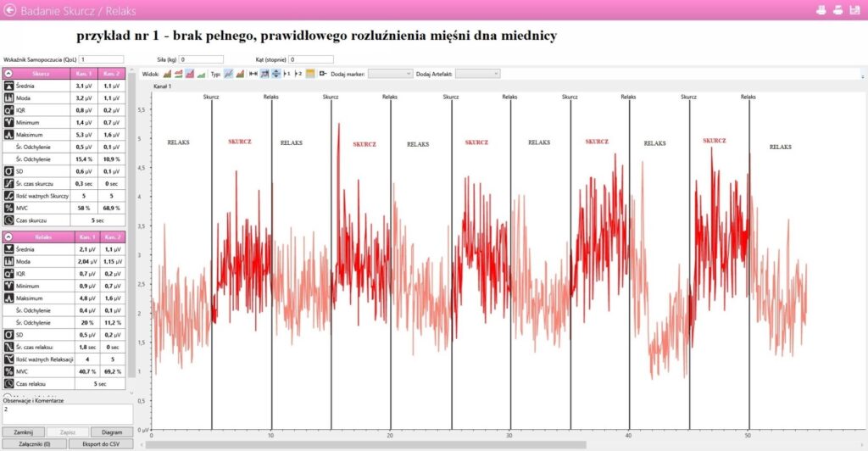Select the green Widok chart view icon
The width and height of the screenshot is (868, 451).
pyautogui.click(x=201, y=74)
